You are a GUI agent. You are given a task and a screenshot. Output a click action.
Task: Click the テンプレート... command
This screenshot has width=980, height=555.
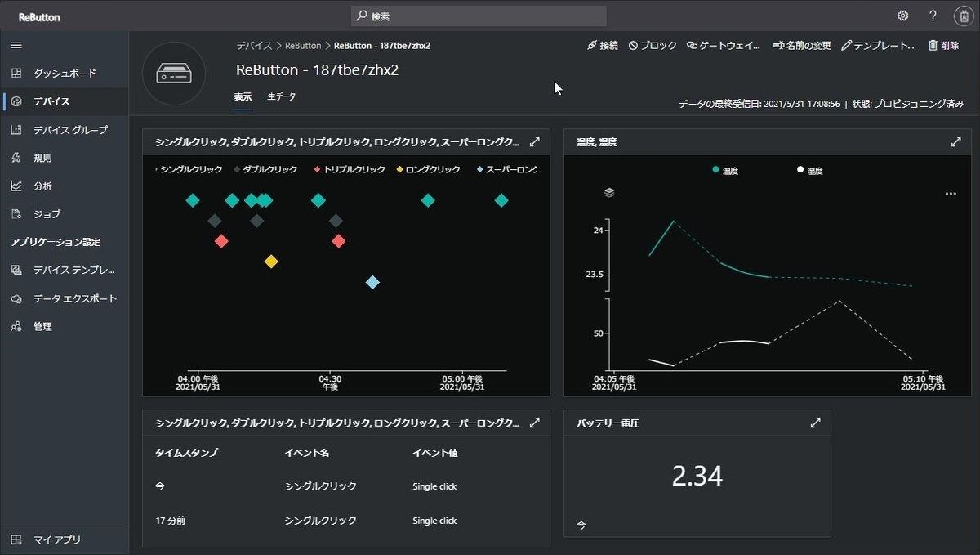pyautogui.click(x=878, y=46)
